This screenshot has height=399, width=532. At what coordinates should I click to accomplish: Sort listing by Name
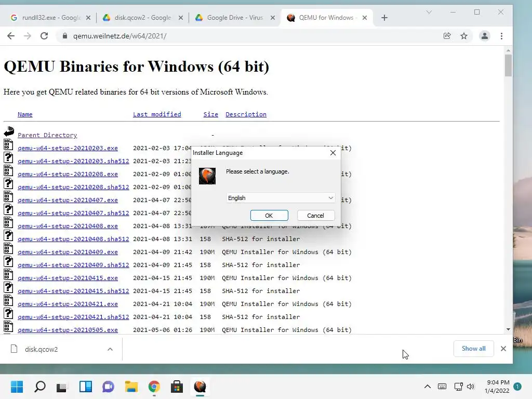point(25,114)
